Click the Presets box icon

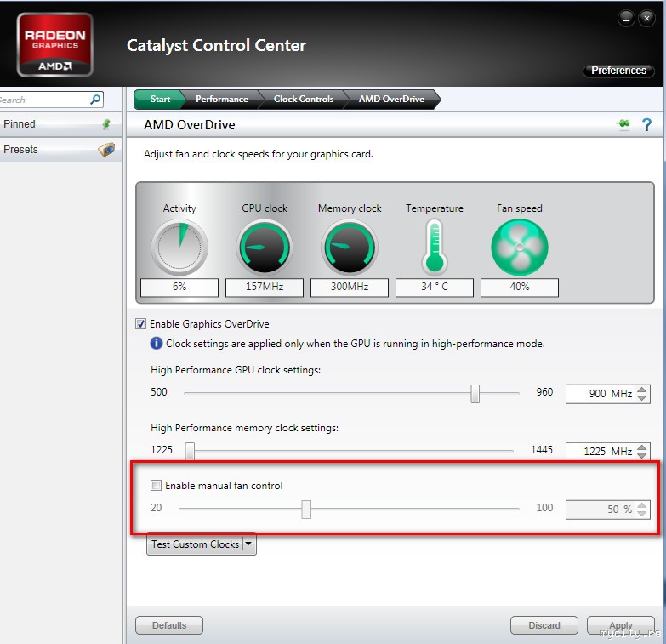[106, 150]
